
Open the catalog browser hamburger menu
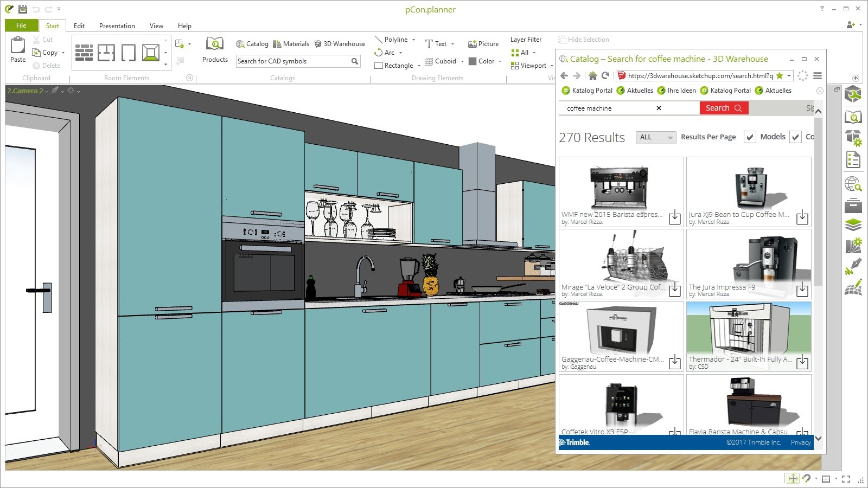click(x=818, y=76)
